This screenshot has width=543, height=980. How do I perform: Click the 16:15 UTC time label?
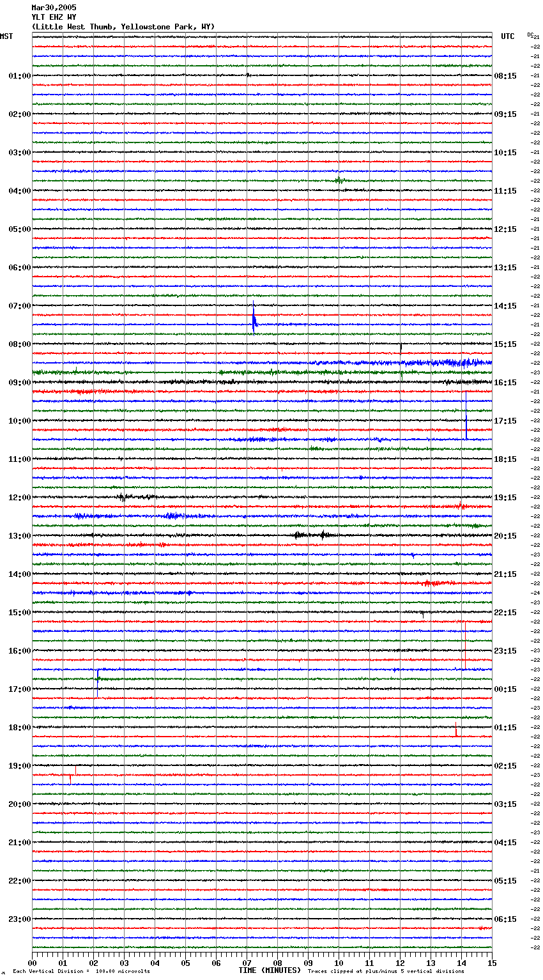click(505, 383)
